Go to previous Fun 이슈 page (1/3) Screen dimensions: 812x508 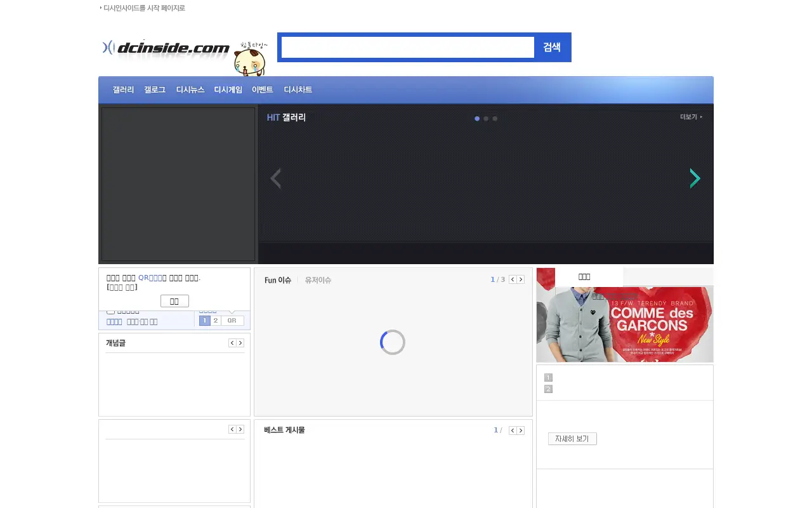513,279
